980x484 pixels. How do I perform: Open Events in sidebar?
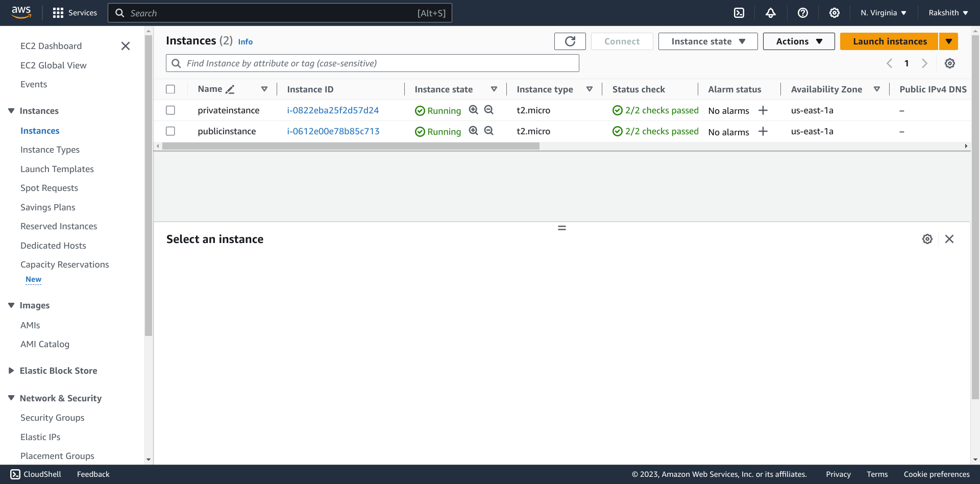point(34,84)
